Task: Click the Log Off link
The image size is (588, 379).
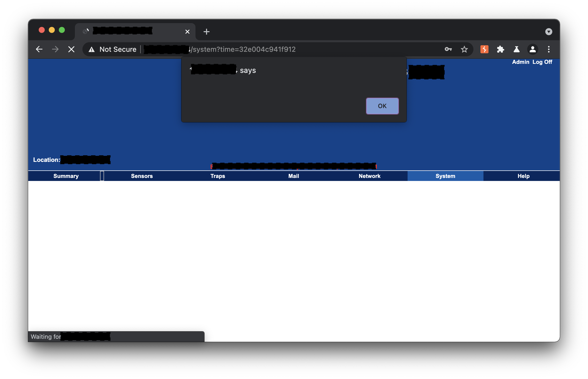Action: click(x=542, y=62)
